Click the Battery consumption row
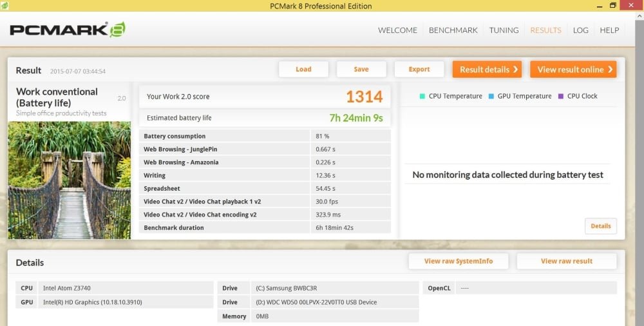Screen dimensions: 644x326 click(265, 136)
